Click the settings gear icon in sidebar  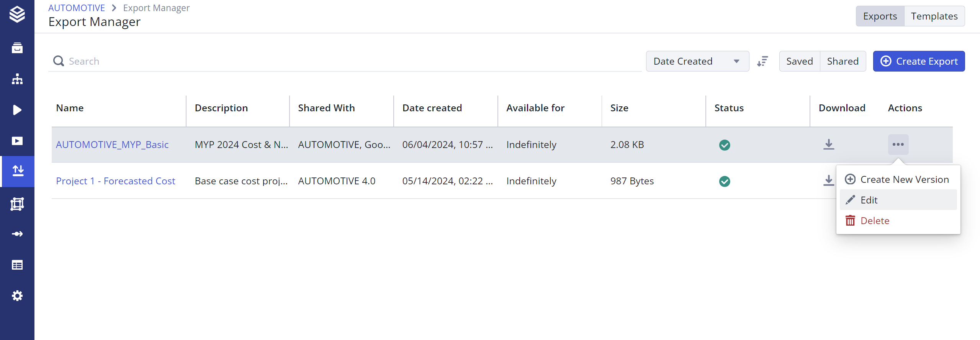pyautogui.click(x=17, y=296)
